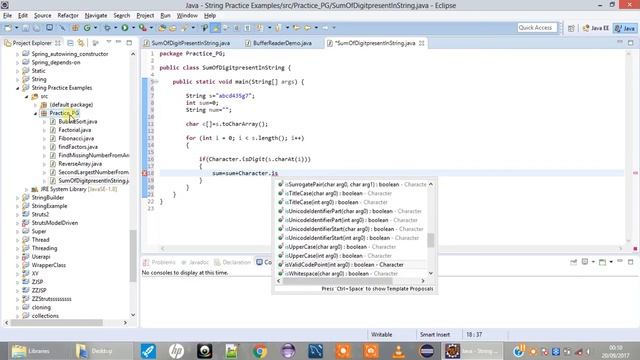Open BubbleSort.java in Project Explorer
The image size is (640, 360).
[78, 122]
